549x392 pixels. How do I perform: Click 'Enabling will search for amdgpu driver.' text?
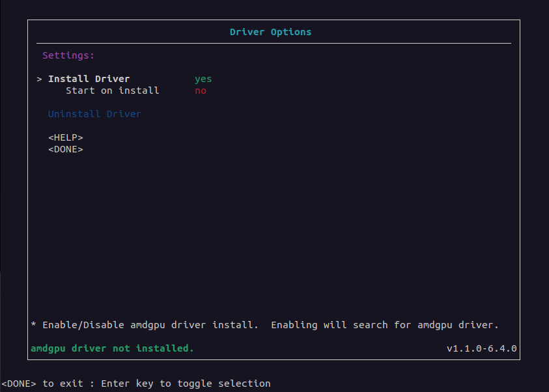coord(385,324)
